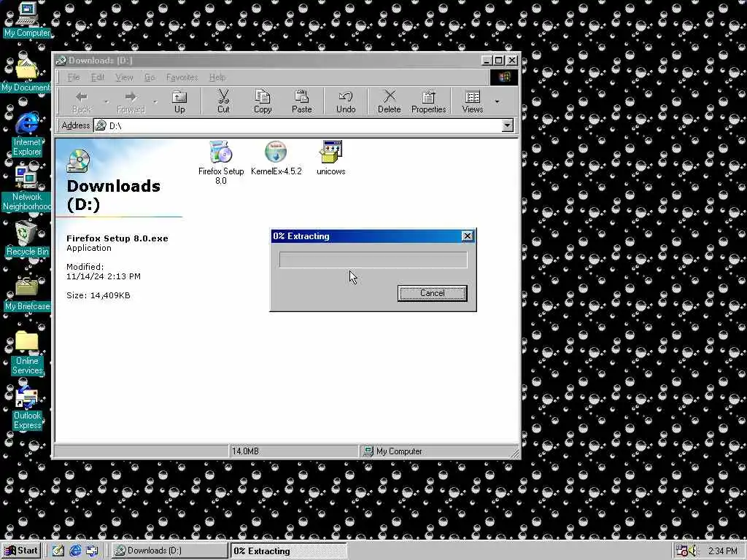Viewport: 747px width, 560px height.
Task: Open the Start menu
Action: pos(21,551)
